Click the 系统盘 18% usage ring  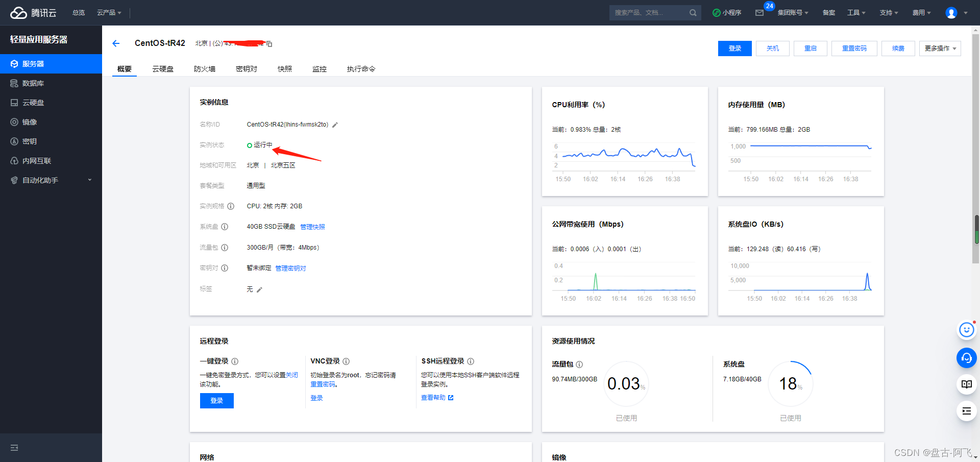point(790,383)
